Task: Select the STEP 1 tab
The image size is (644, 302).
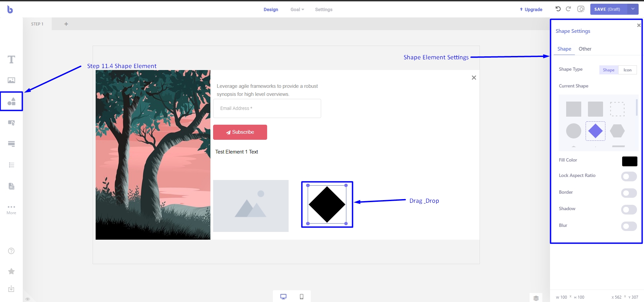Action: 37,24
